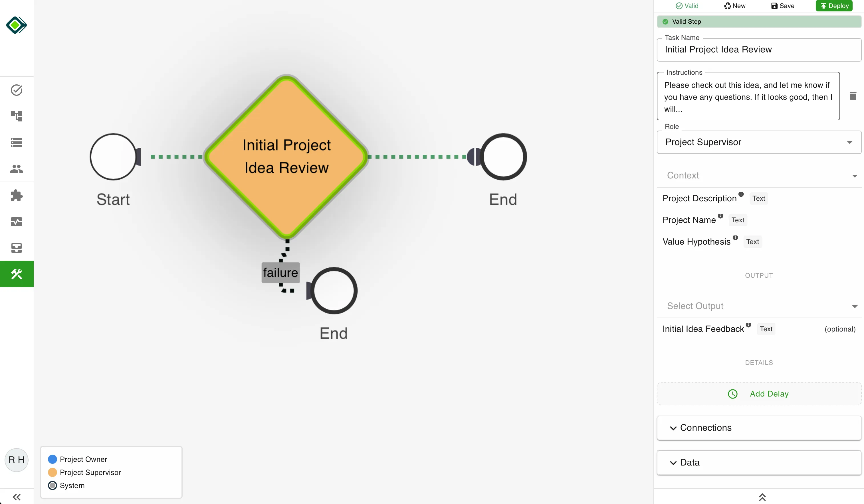The width and height of the screenshot is (864, 504).
Task: Delete step using the trash icon
Action: 853,96
